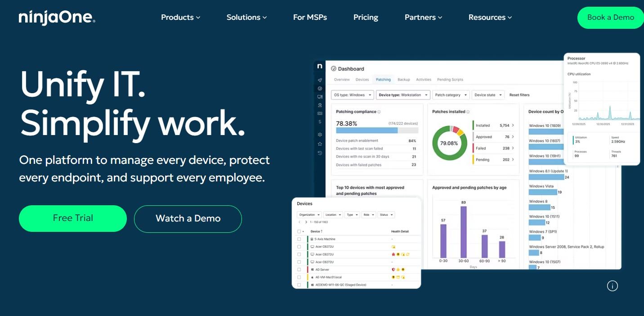The image size is (644, 316).
Task: Click the Patching compliance progress bar
Action: click(x=377, y=131)
